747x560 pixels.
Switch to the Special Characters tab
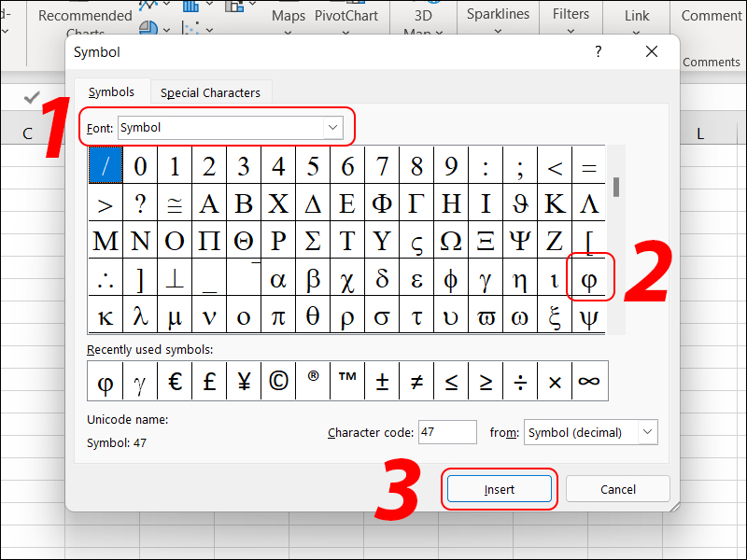point(210,92)
